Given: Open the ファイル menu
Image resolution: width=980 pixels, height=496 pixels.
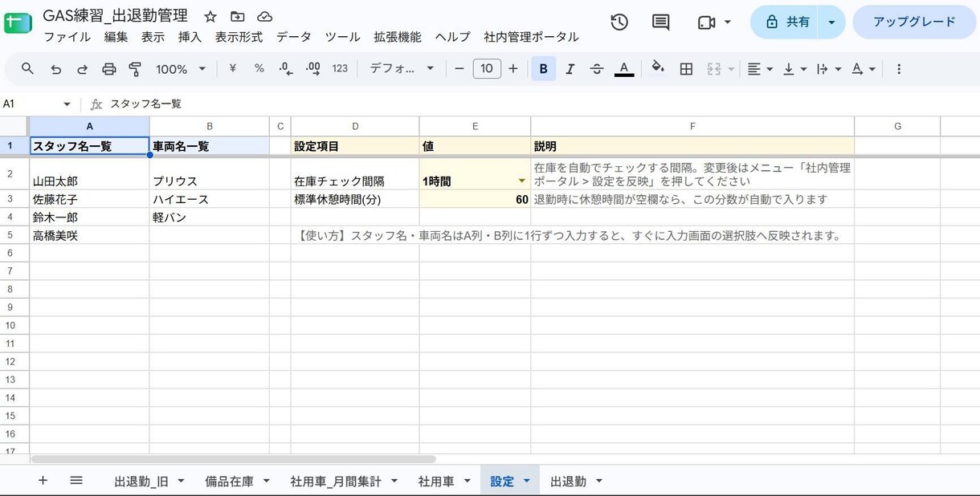Looking at the screenshot, I should [67, 37].
